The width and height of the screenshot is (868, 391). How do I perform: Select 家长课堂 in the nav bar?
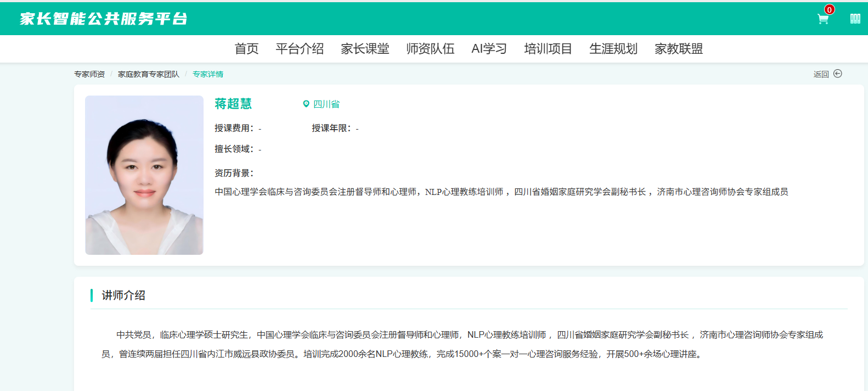tap(365, 49)
